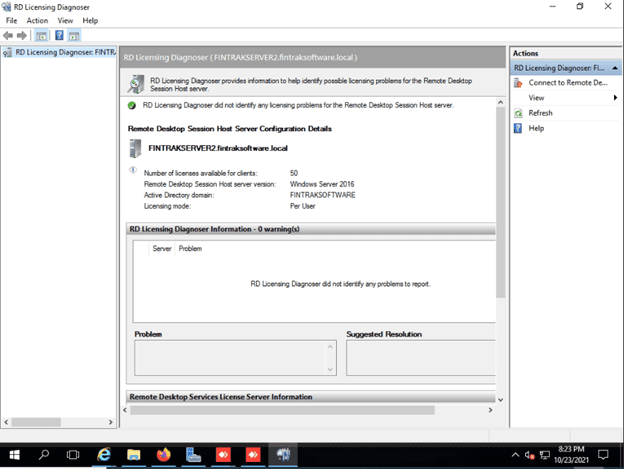Image resolution: width=624 pixels, height=469 pixels.
Task: Open the Windows Start menu
Action: coord(14,454)
